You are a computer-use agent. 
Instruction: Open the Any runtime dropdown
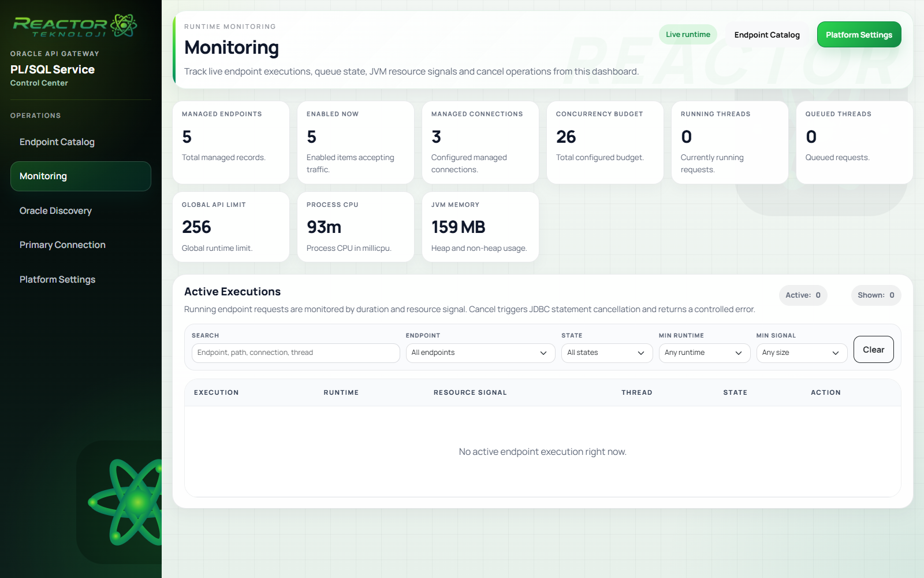click(x=705, y=353)
